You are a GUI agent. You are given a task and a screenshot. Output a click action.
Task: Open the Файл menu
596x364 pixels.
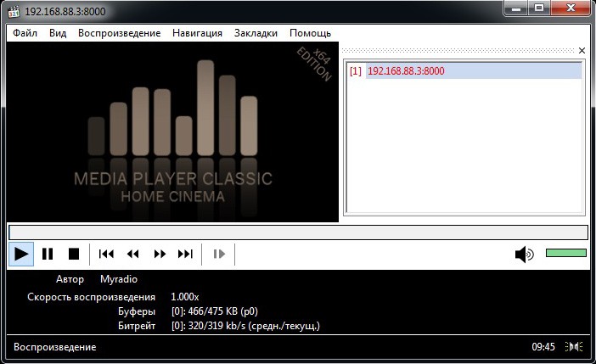pos(25,33)
